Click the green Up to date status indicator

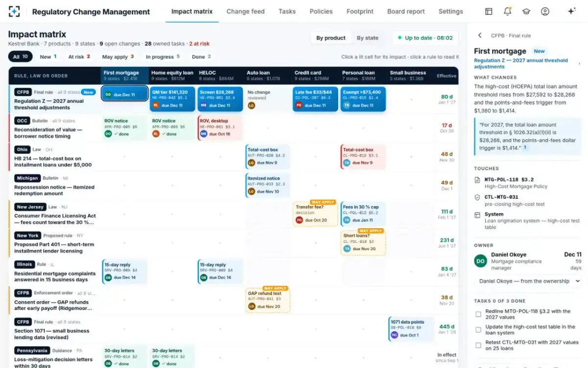click(x=425, y=38)
